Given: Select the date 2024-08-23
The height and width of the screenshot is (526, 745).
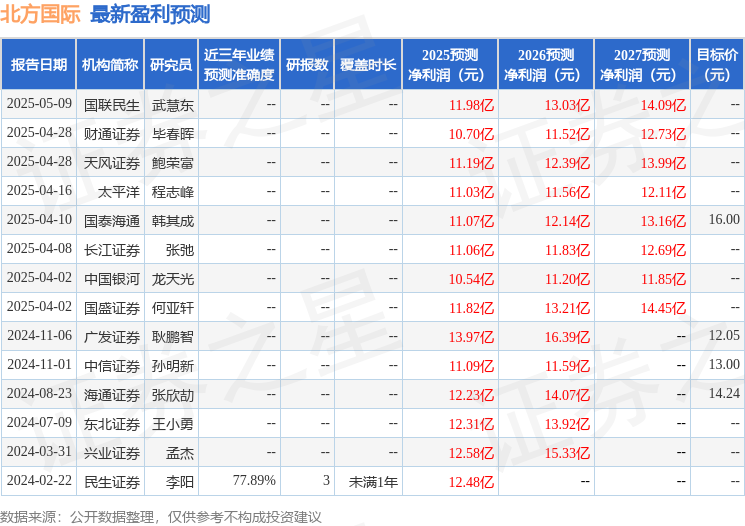Looking at the screenshot, I should coord(39,393).
